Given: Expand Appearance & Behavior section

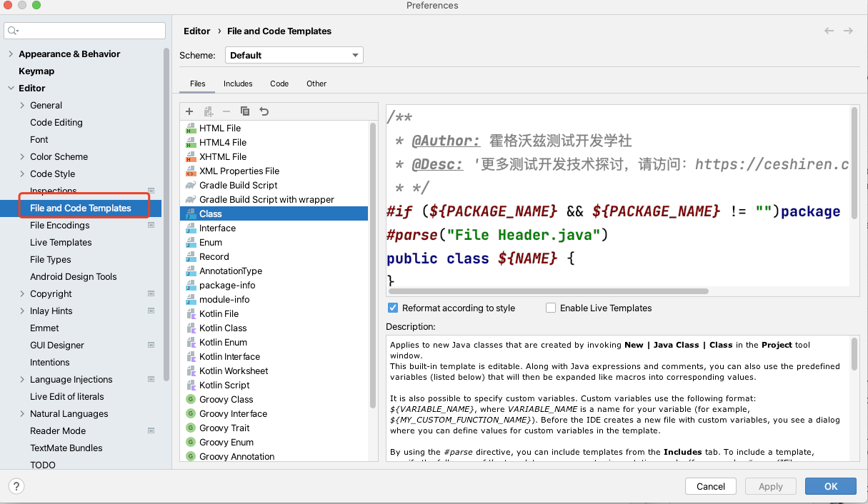Looking at the screenshot, I should pos(11,54).
